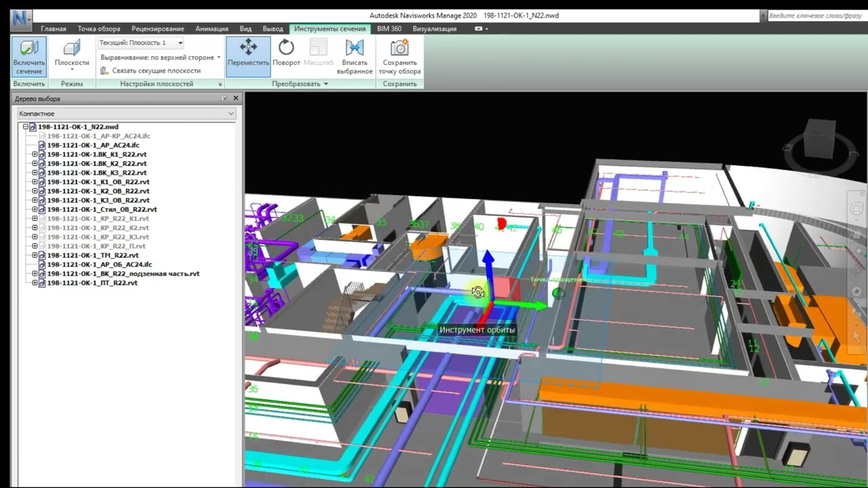Open Выравнивание: по верхней стороне dropdown
868x488 pixels.
161,58
